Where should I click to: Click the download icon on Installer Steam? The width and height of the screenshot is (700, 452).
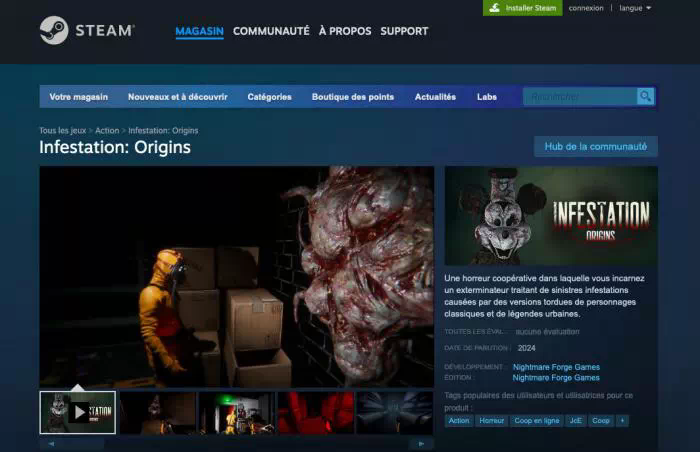click(494, 8)
